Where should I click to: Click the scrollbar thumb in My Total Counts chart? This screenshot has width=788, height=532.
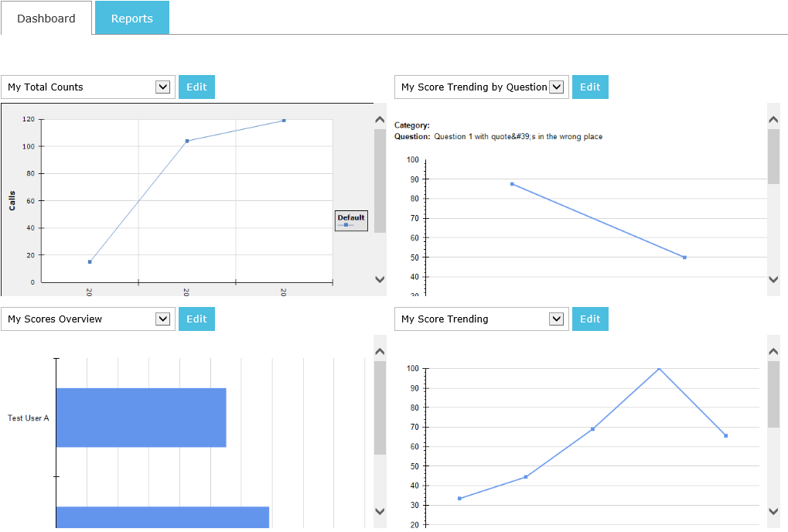[380, 180]
